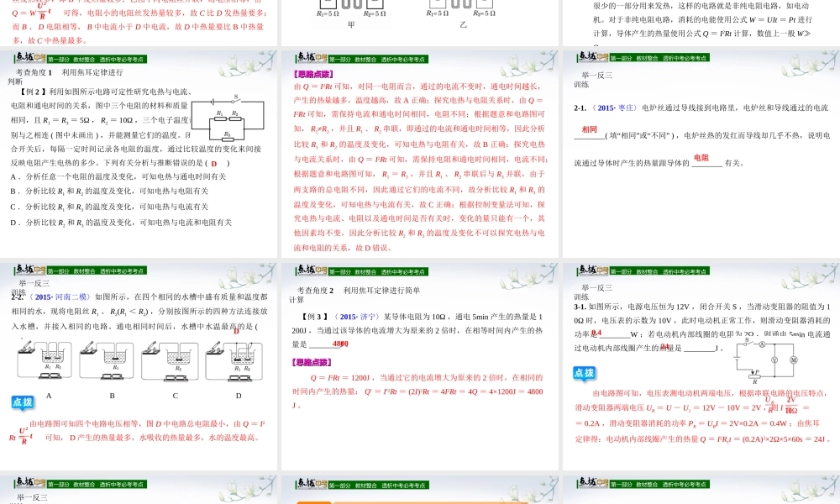
Task: Click the heading 考查角度 2 利用焦耳定律进行简单
Action: (x=359, y=291)
